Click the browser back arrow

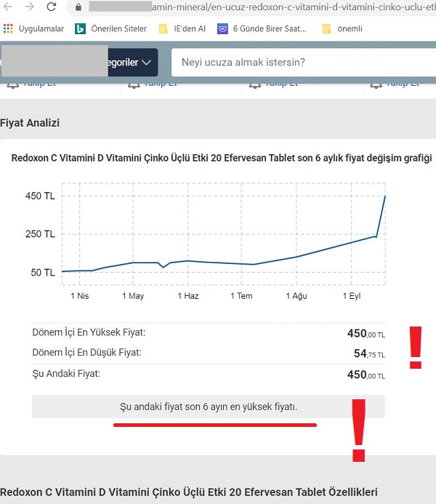9,7
